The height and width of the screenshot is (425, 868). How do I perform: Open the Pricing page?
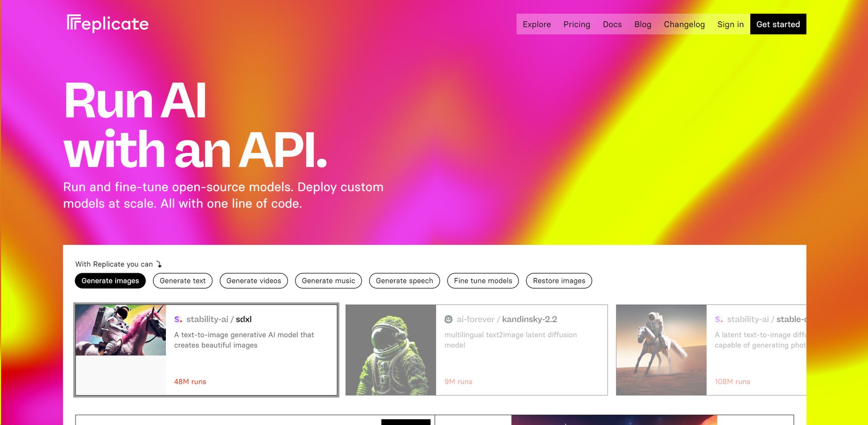tap(576, 24)
